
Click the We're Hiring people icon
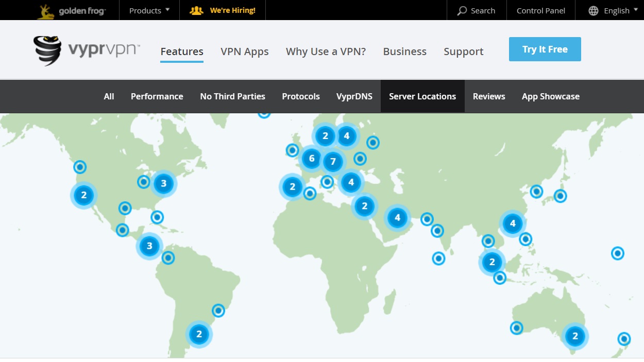196,10
